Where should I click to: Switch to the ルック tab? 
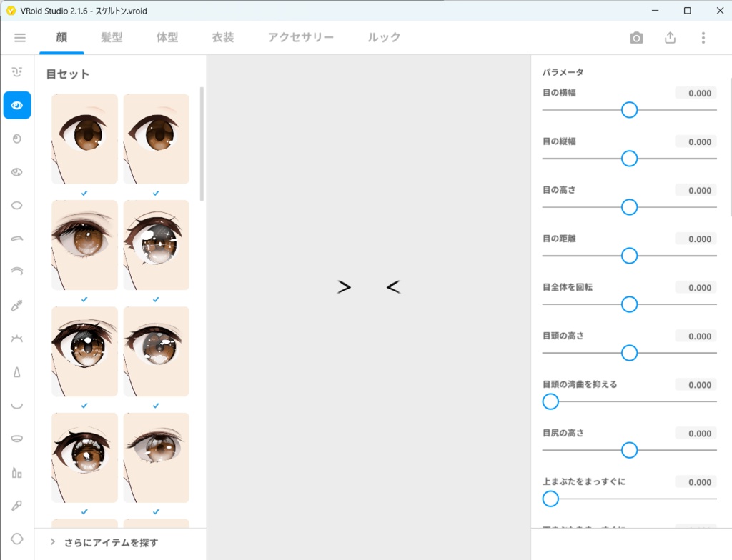coord(384,37)
